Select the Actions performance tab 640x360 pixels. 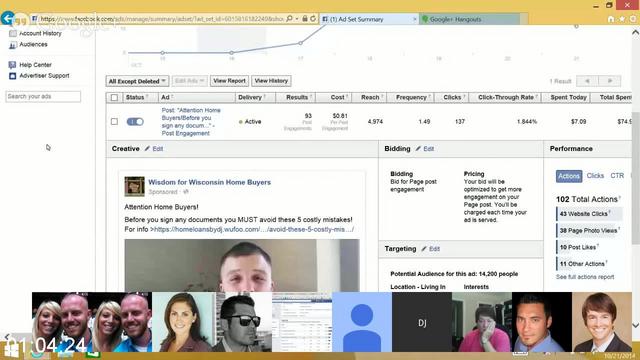pos(569,176)
